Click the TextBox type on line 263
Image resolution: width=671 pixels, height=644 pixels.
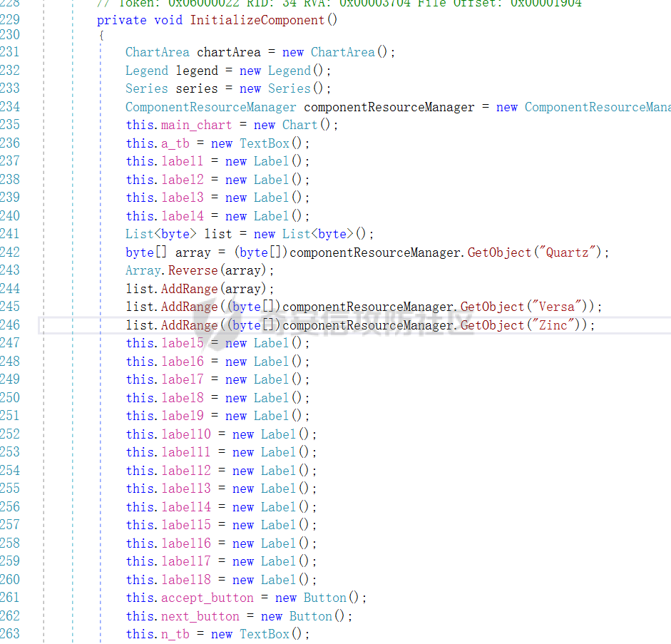pyautogui.click(x=264, y=634)
